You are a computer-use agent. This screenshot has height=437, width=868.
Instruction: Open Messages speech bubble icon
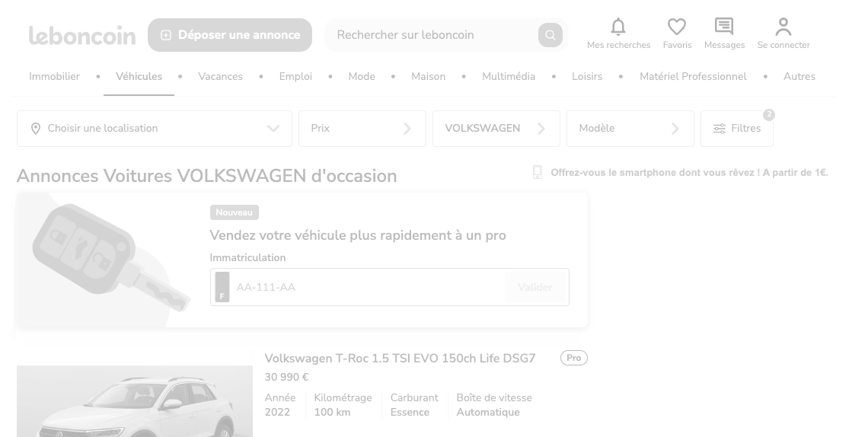coord(724,27)
